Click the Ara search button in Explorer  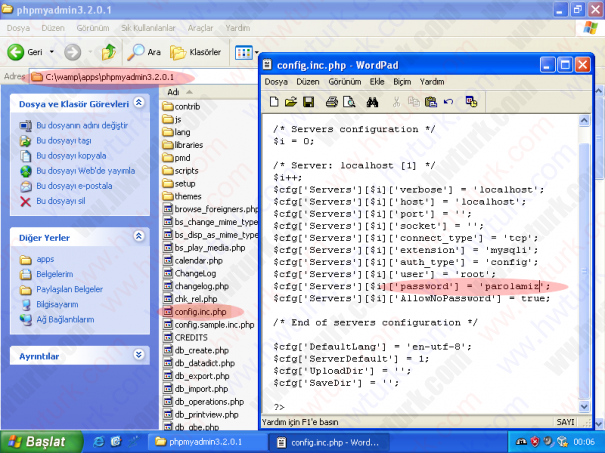point(144,52)
